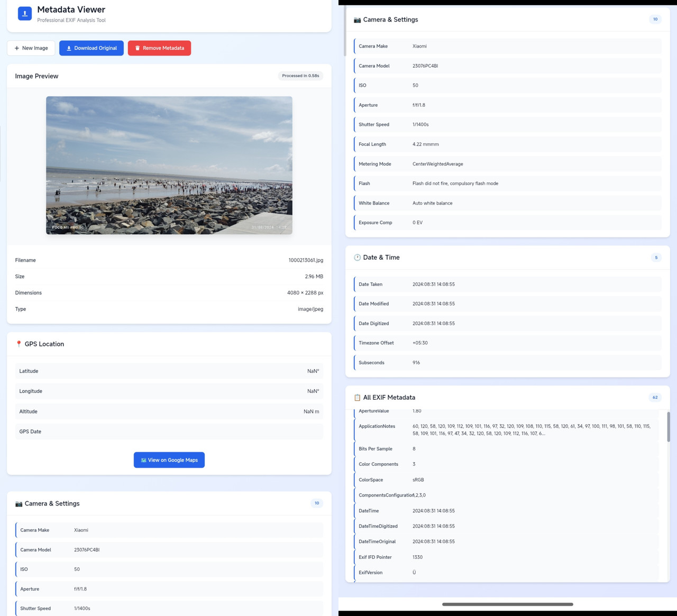Image resolution: width=677 pixels, height=616 pixels.
Task: Click the map icon inside View on Google Maps
Action: (x=143, y=460)
